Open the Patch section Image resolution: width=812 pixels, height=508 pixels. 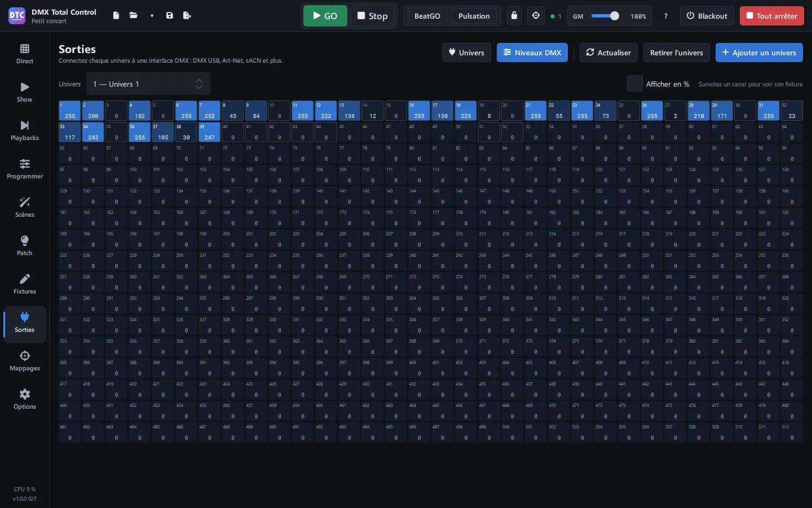25,246
